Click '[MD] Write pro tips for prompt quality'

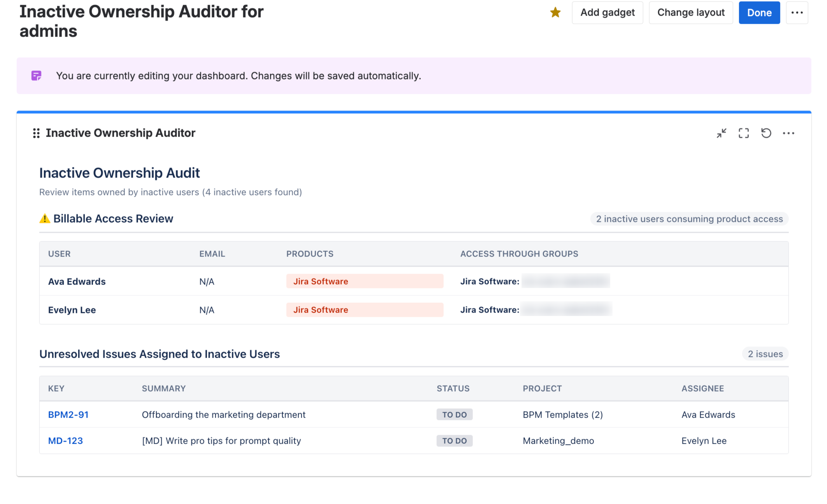(221, 441)
